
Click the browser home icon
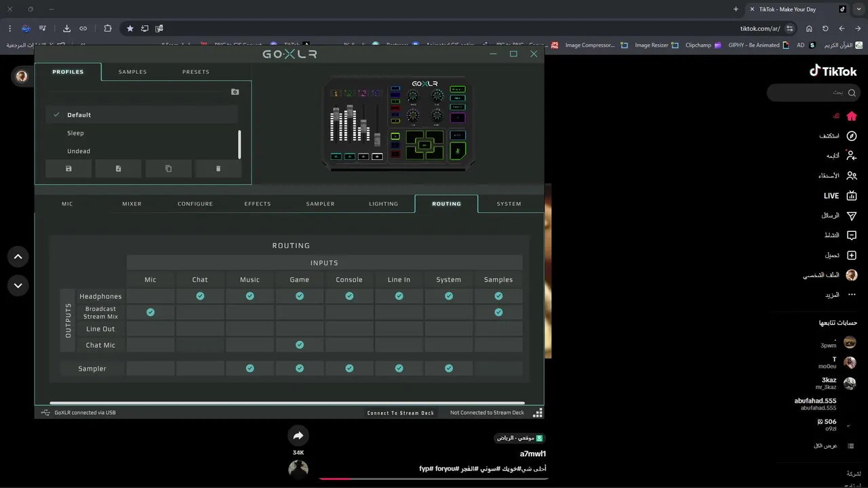(x=809, y=28)
